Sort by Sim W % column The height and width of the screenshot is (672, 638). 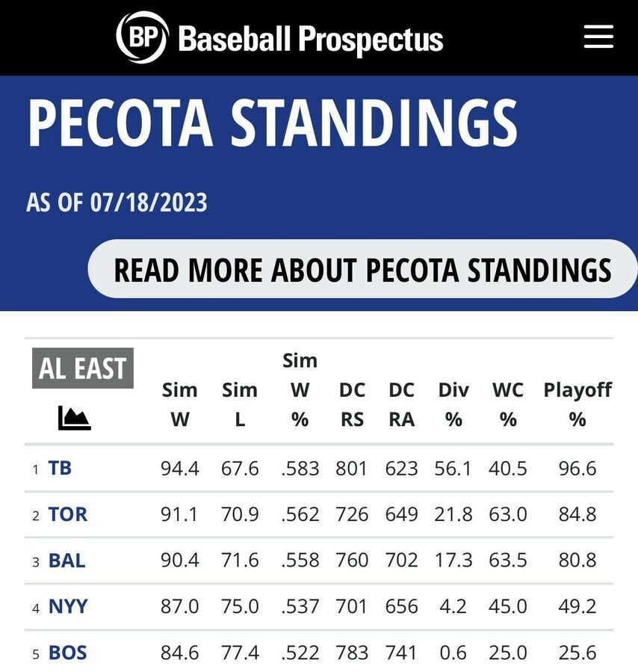click(x=300, y=390)
